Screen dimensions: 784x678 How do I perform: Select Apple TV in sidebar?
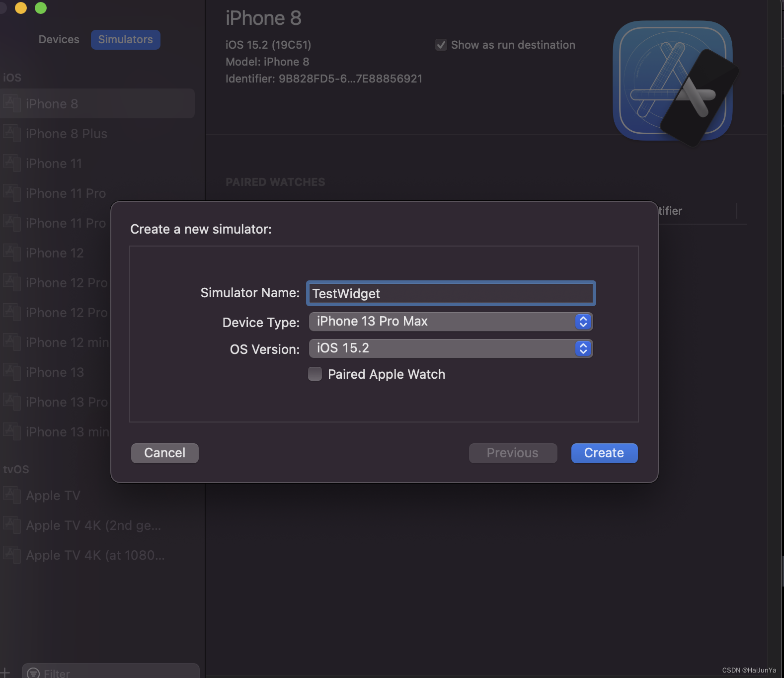pyautogui.click(x=97, y=495)
